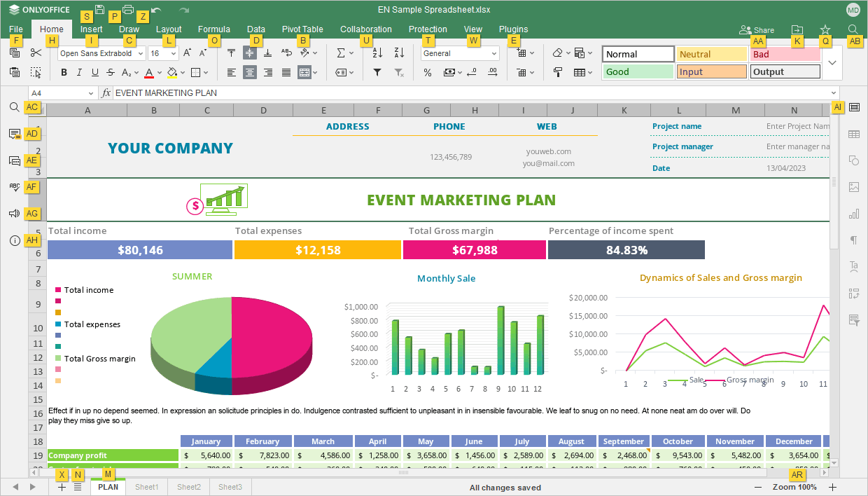Open Shape settings in right sidebar
This screenshot has height=496, width=868.
click(x=854, y=160)
